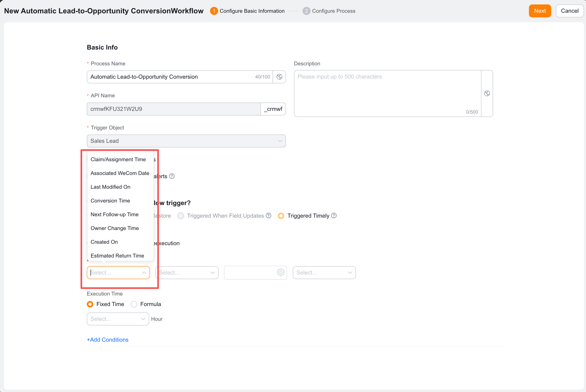Select Created On option

(x=120, y=242)
